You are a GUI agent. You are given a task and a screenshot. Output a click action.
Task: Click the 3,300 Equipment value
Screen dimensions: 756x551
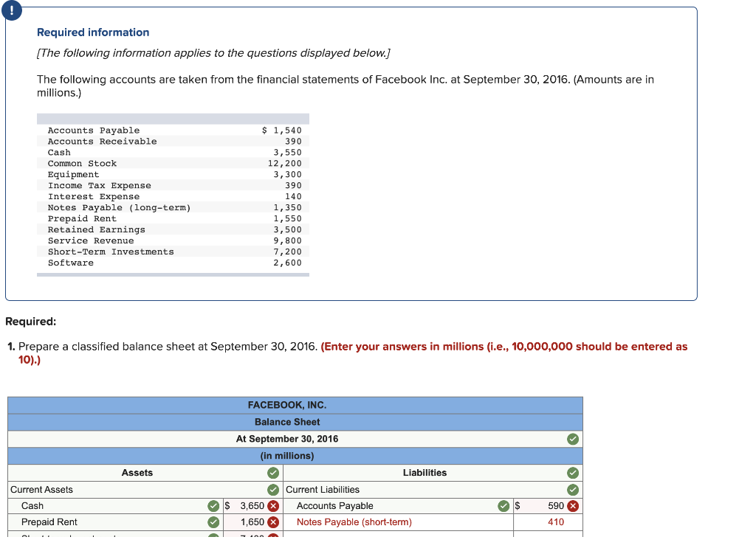tap(288, 175)
